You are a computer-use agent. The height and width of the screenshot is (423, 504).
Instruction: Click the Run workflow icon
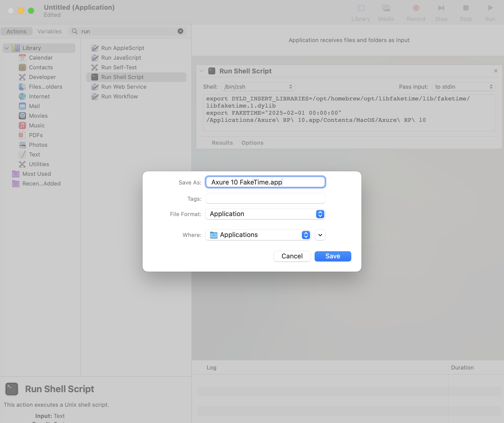click(x=490, y=8)
